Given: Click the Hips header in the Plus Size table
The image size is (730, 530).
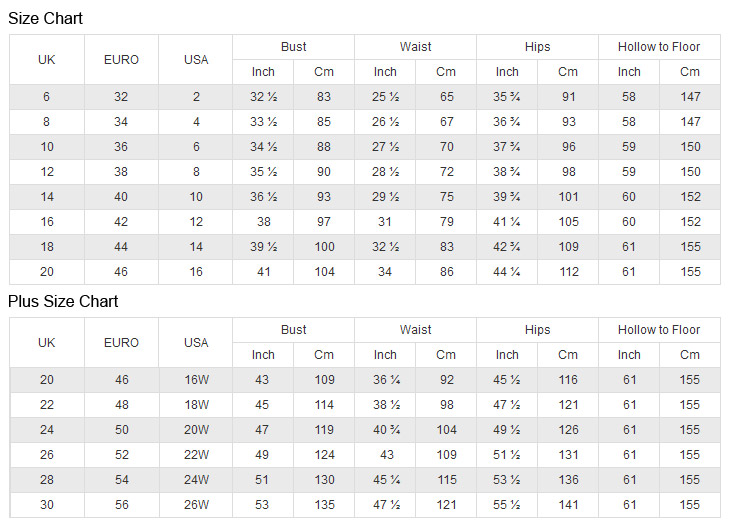Looking at the screenshot, I should tap(537, 330).
